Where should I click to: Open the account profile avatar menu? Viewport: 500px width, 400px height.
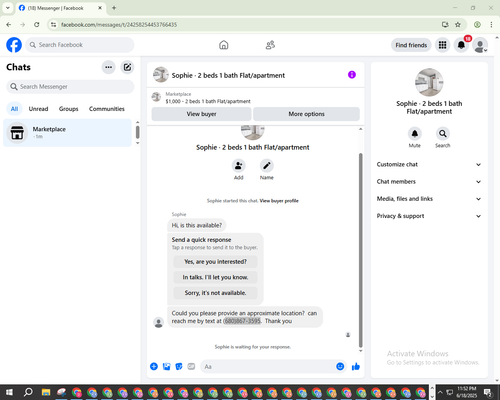click(x=480, y=45)
